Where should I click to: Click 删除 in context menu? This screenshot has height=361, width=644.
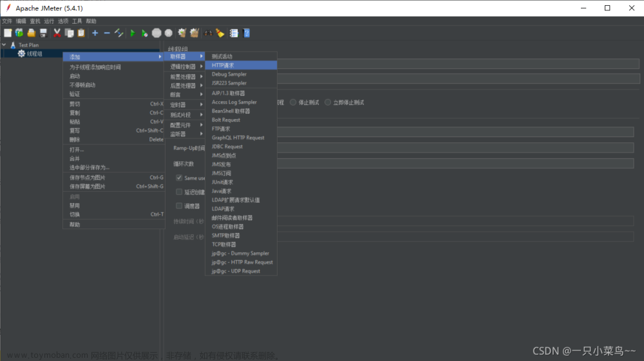[x=113, y=140]
